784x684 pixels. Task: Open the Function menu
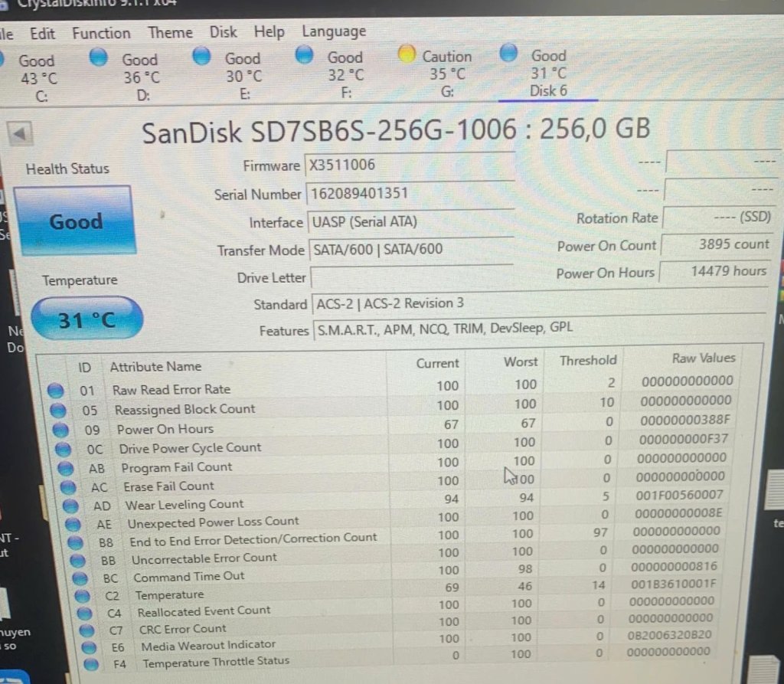(101, 33)
